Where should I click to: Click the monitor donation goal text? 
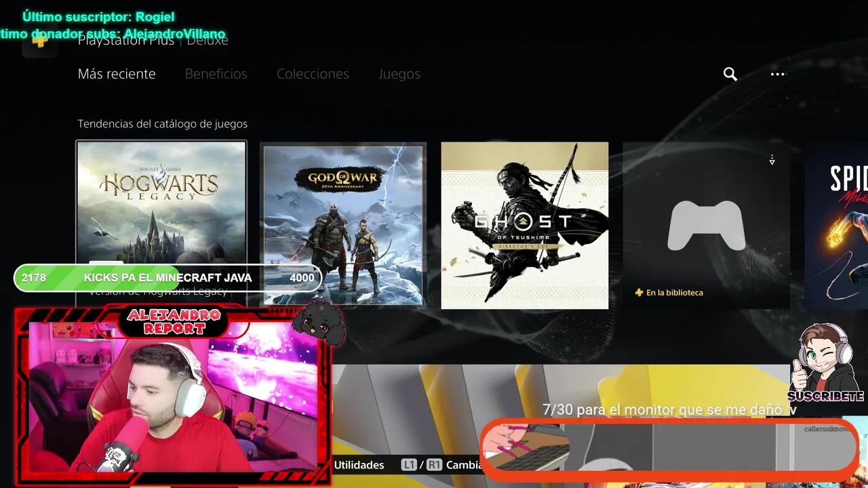670,409
